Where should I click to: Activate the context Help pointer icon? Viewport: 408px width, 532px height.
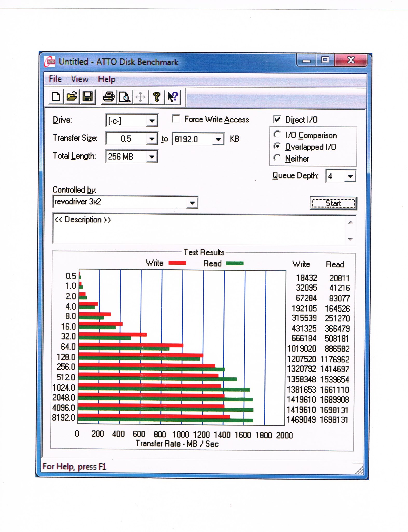tap(173, 97)
